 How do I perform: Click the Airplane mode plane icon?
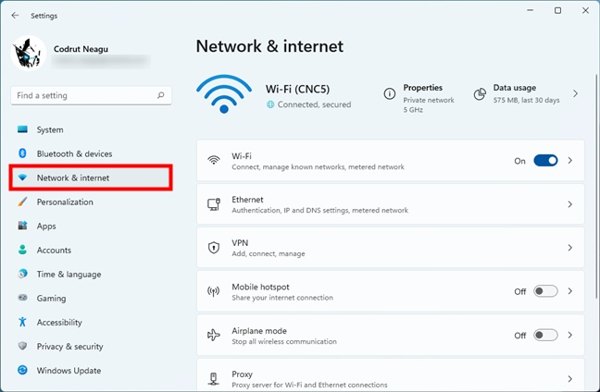(x=213, y=335)
